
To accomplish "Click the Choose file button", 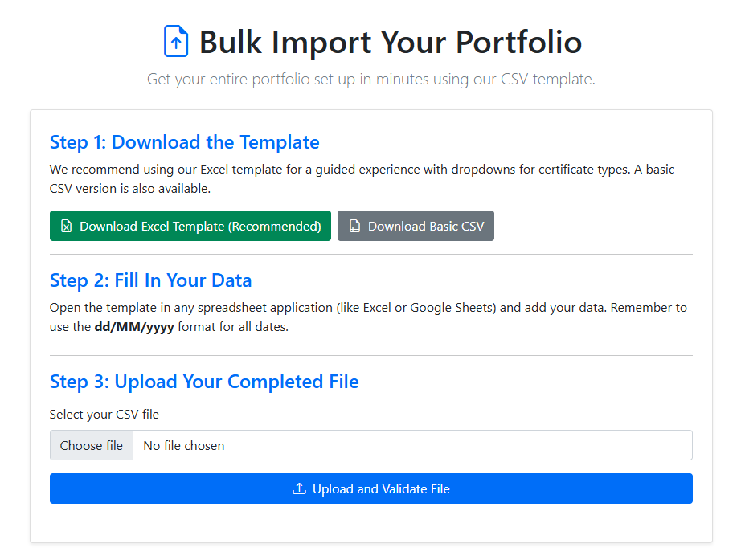I will [91, 445].
